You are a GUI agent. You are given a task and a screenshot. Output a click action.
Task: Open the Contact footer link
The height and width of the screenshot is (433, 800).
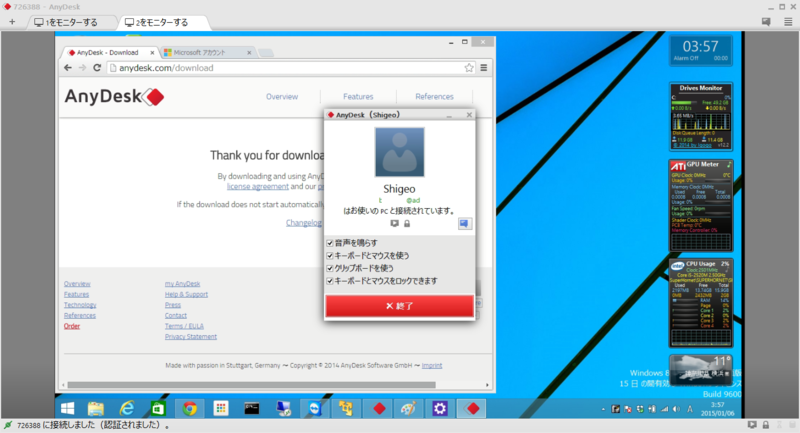176,316
